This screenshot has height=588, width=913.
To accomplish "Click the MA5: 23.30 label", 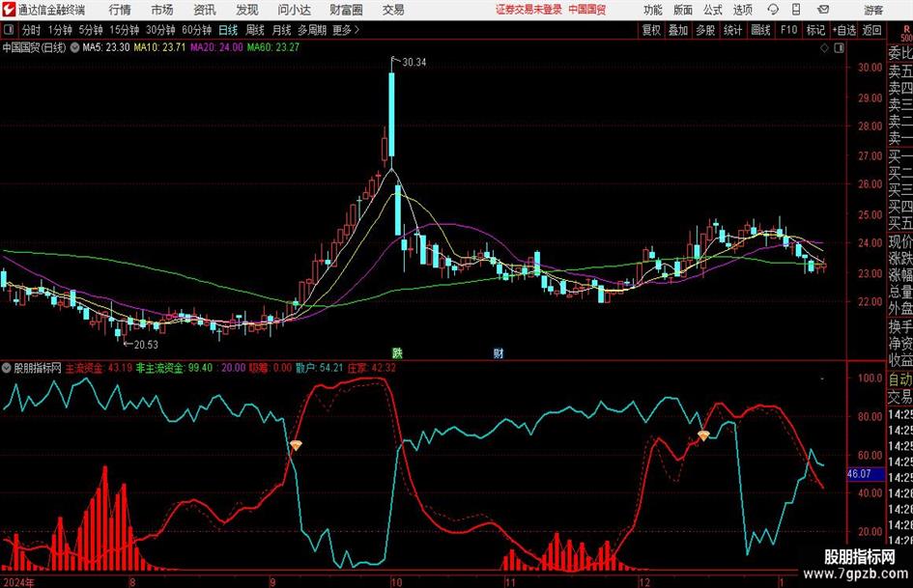I will point(105,47).
